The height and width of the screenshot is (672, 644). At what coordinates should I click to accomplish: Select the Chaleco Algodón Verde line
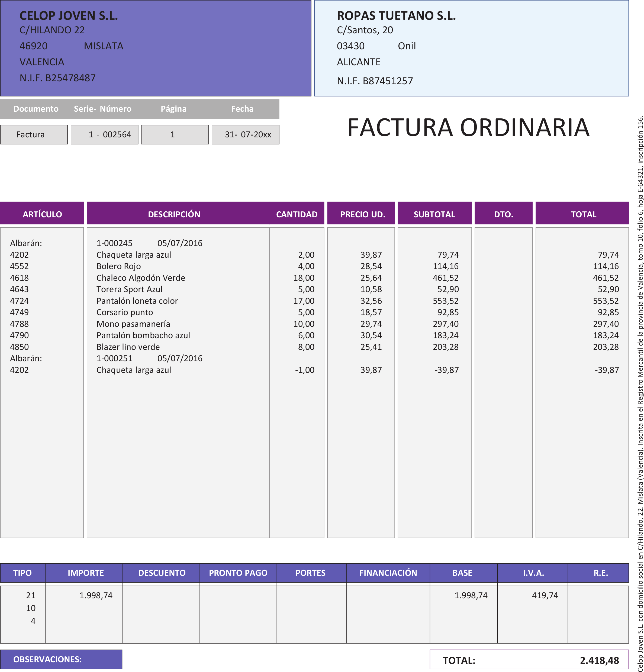[x=141, y=278]
